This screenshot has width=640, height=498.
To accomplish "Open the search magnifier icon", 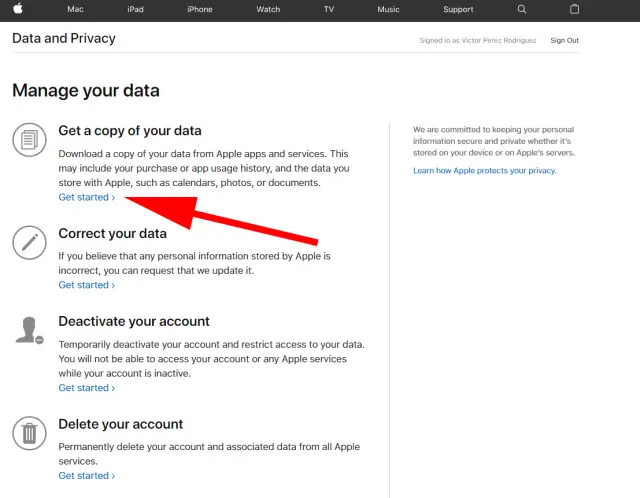I will [521, 9].
